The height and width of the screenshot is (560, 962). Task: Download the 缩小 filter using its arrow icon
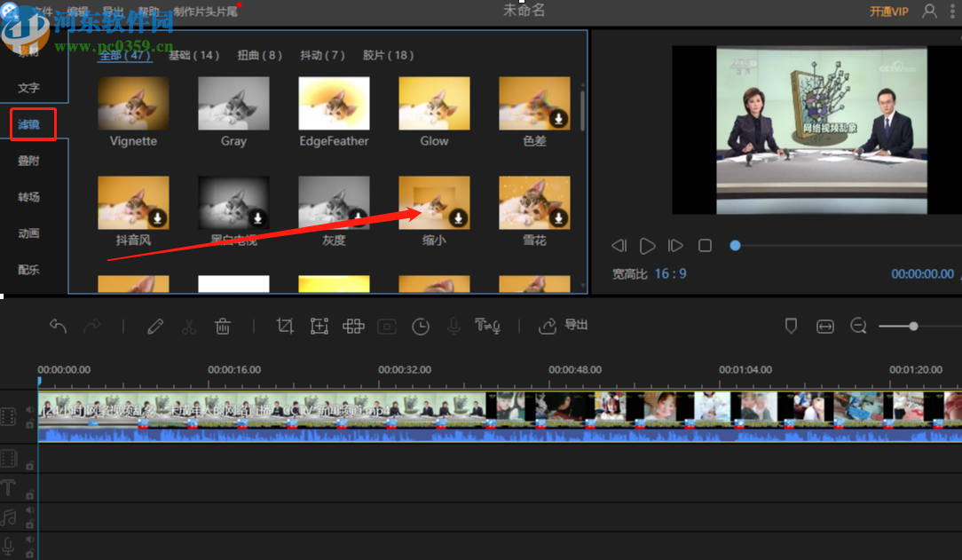point(458,217)
